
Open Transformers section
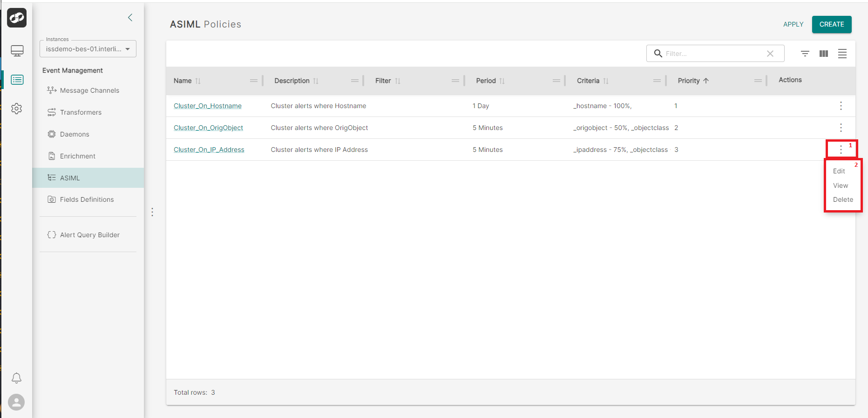(x=81, y=112)
